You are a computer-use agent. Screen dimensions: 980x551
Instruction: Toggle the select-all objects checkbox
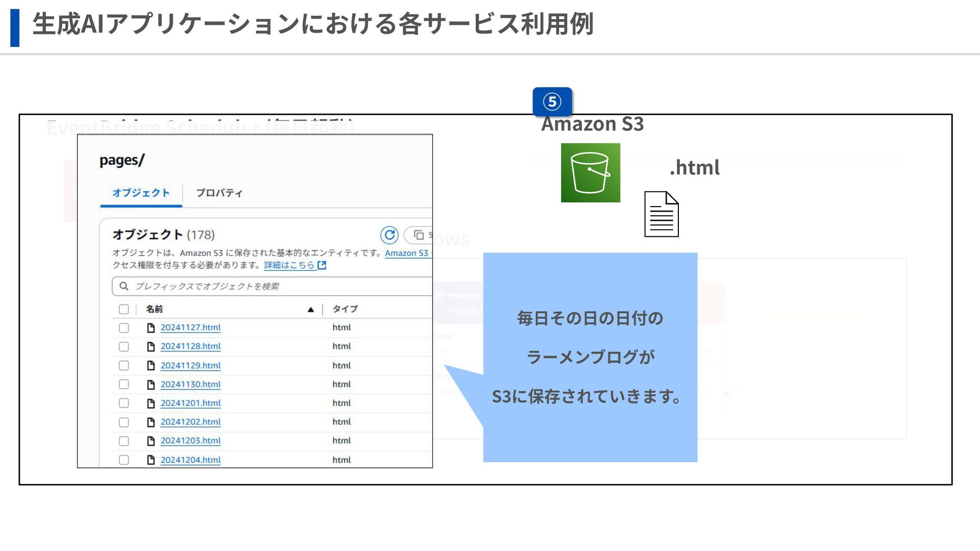click(124, 309)
